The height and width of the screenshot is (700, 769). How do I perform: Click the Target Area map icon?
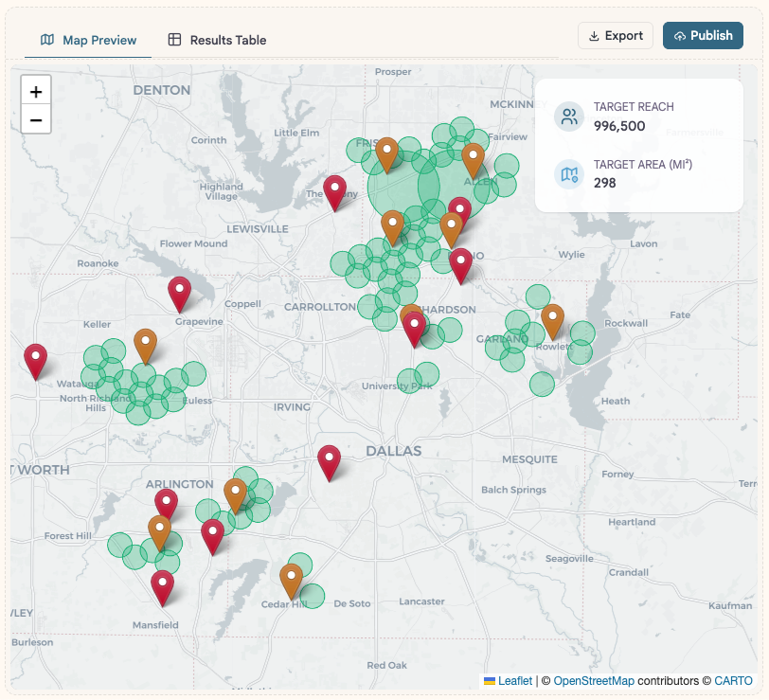569,174
